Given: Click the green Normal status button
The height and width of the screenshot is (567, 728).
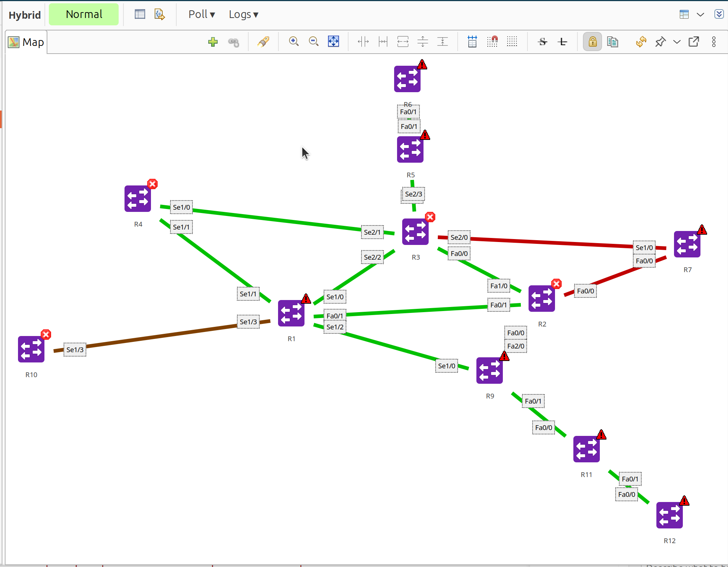Looking at the screenshot, I should tap(84, 14).
